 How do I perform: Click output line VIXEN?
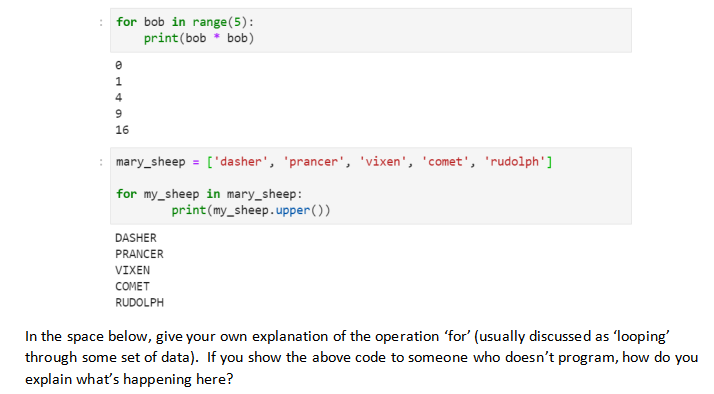tap(133, 270)
